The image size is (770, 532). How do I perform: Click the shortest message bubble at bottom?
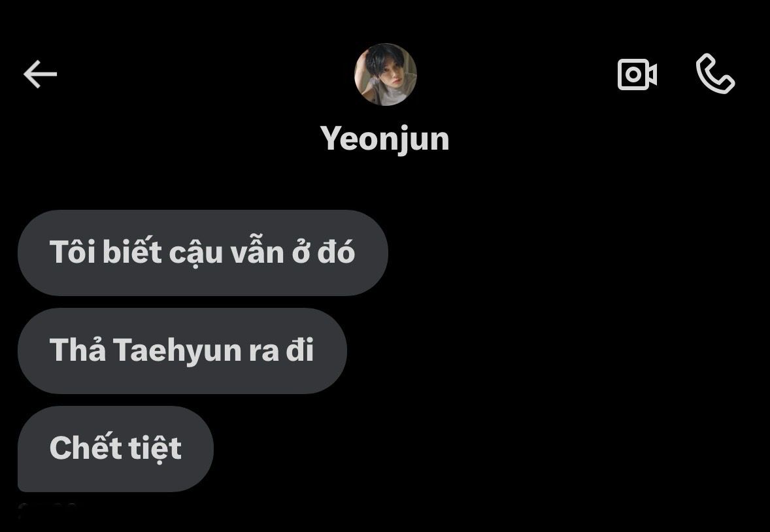[116, 448]
